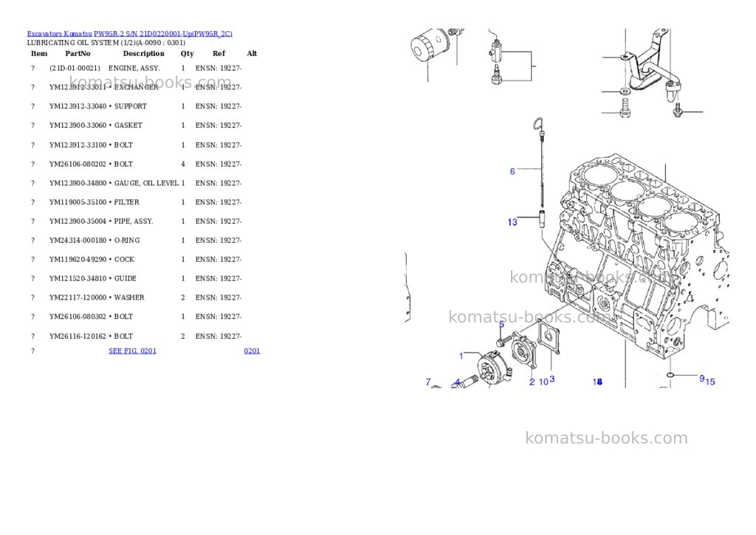Click the LUBRICATING OIL SYSTEM (1/2) title
The image size is (756, 535).
(106, 42)
